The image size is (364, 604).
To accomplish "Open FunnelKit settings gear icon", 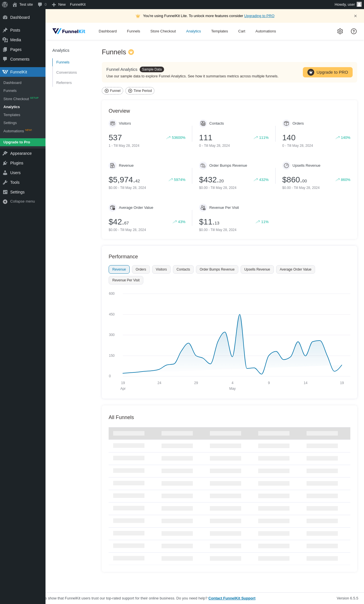I will (x=340, y=31).
